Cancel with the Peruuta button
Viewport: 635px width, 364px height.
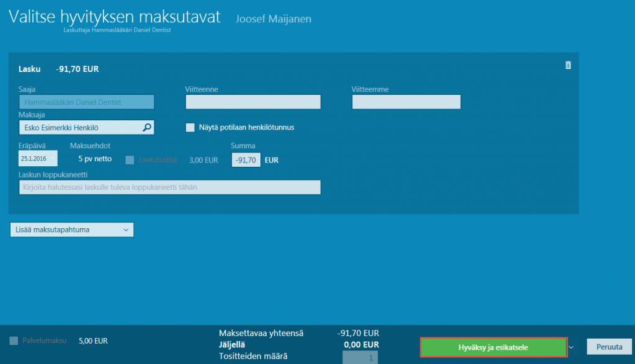click(609, 347)
